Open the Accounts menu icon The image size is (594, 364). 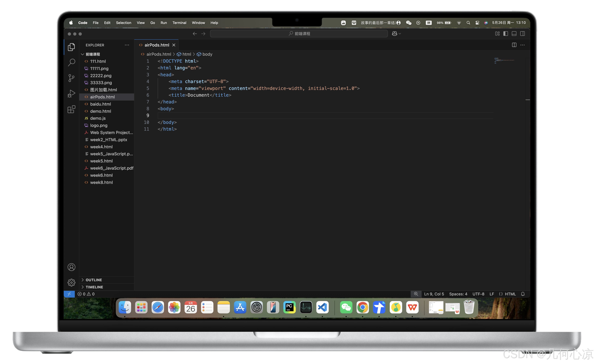coord(71,267)
